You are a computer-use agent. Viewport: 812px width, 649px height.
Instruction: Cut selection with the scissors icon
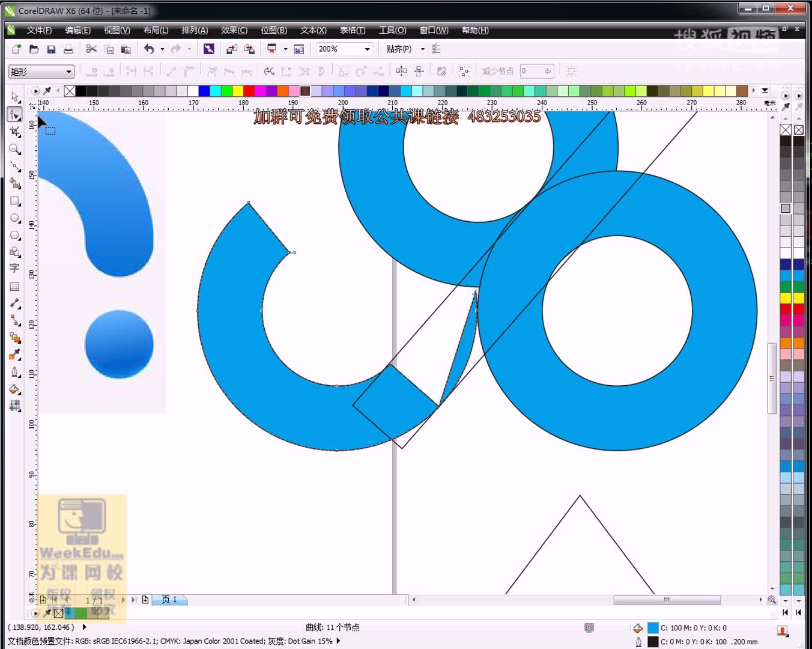pyautogui.click(x=91, y=49)
